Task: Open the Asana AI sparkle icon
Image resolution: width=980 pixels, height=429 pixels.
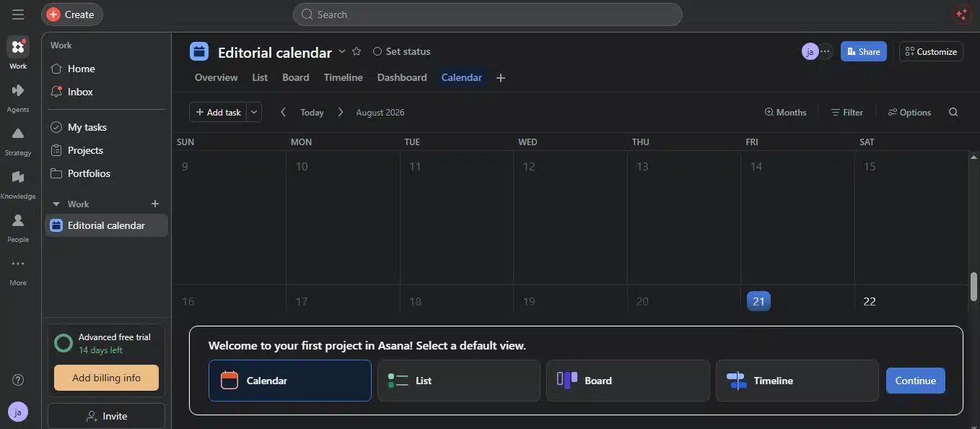Action: 961,14
